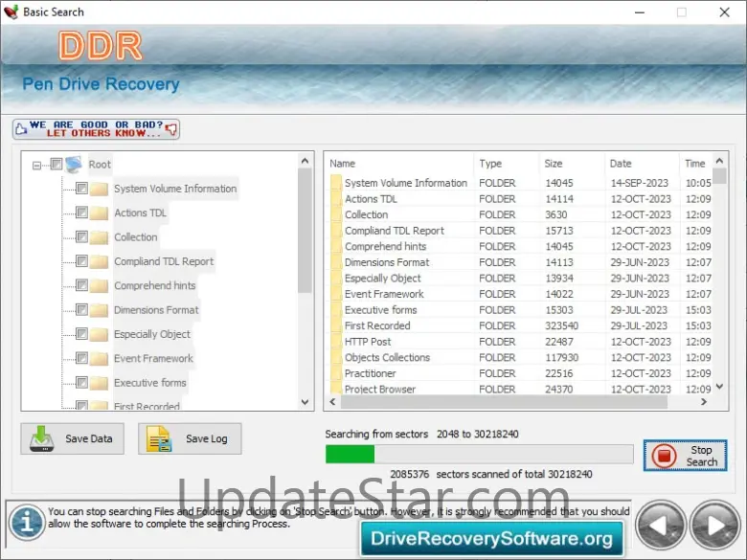Click Comprehend hints folder icon in tree
This screenshot has width=747, height=560.
click(99, 285)
